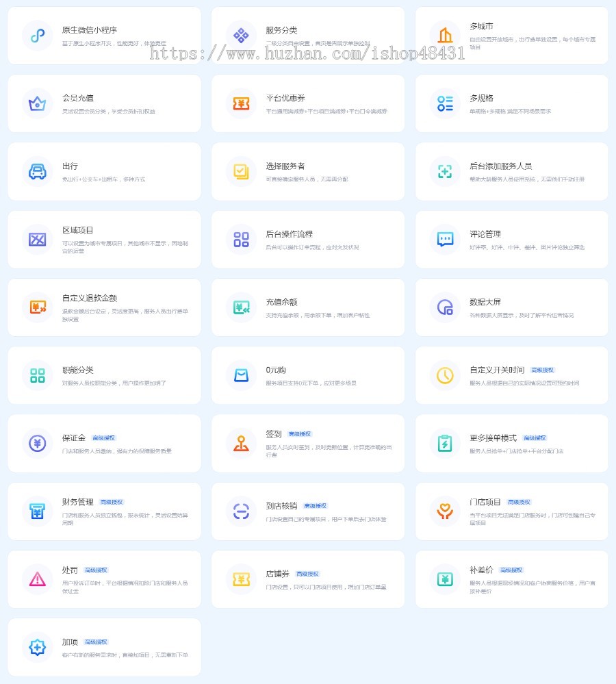616x684 pixels.
Task: Click the 平台优惠券 coupon icon
Action: (241, 103)
